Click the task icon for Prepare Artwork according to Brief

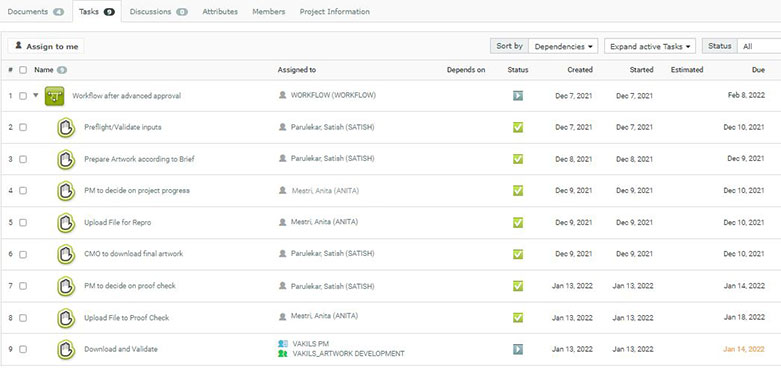coord(66,159)
